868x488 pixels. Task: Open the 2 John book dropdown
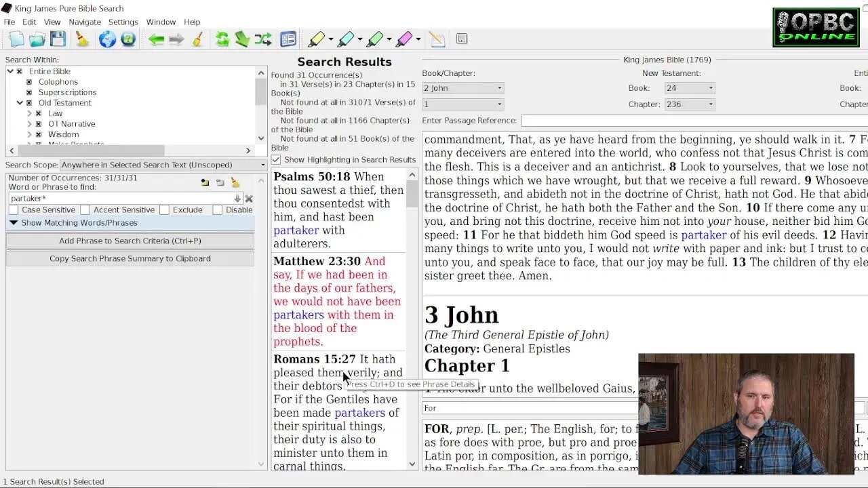point(462,88)
